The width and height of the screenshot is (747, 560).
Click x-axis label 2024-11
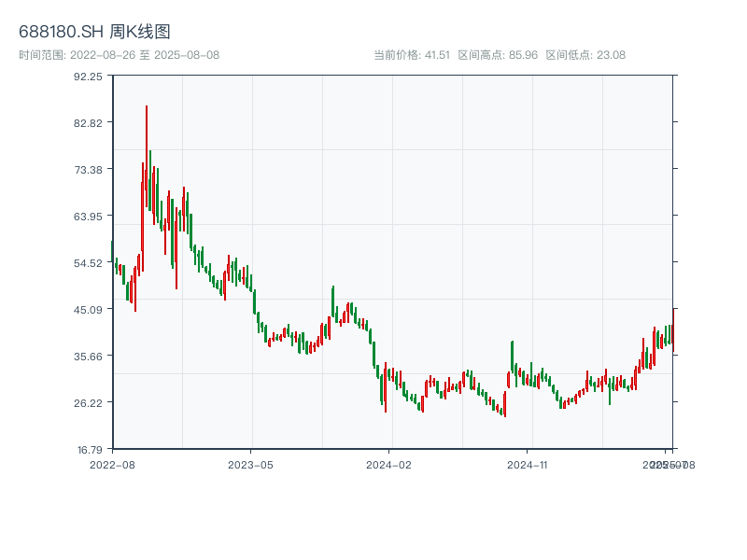point(527,465)
